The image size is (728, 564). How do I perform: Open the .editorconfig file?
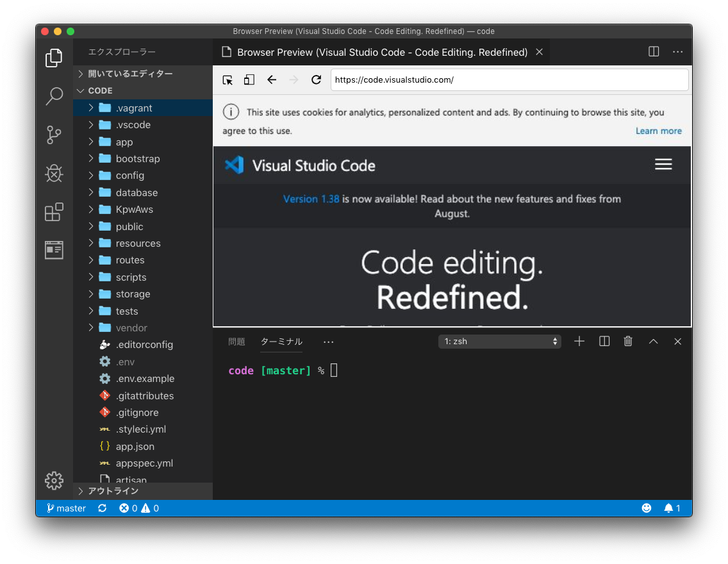coord(143,345)
